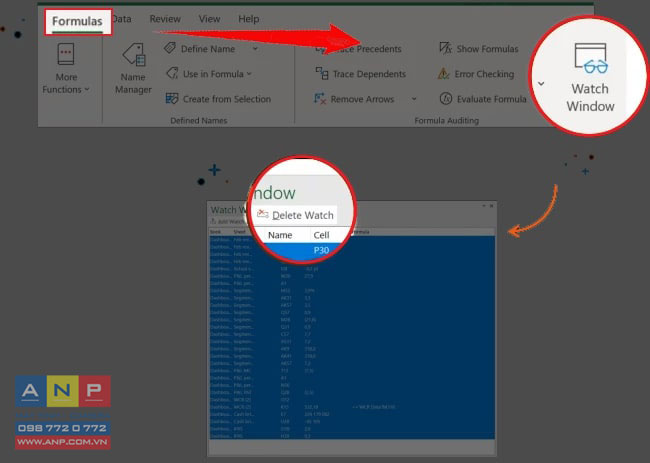
Task: Sort by the Name column header
Action: pyautogui.click(x=280, y=235)
